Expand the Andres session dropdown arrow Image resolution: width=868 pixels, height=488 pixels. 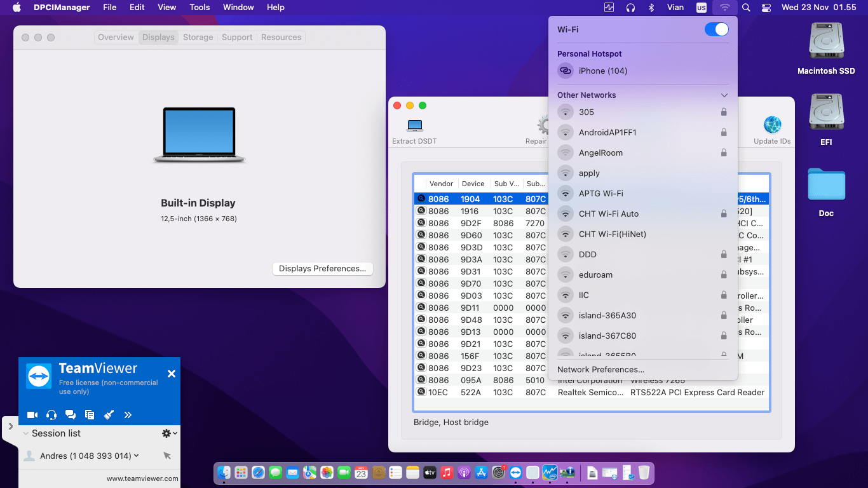[x=137, y=456]
